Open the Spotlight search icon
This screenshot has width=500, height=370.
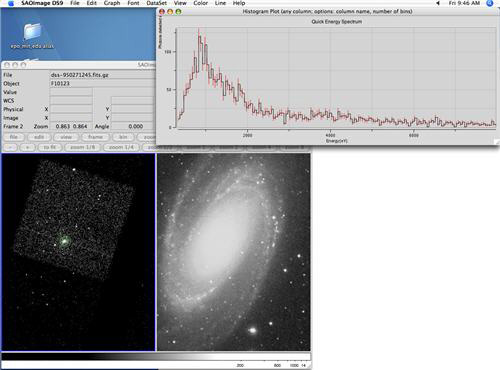pyautogui.click(x=490, y=3)
